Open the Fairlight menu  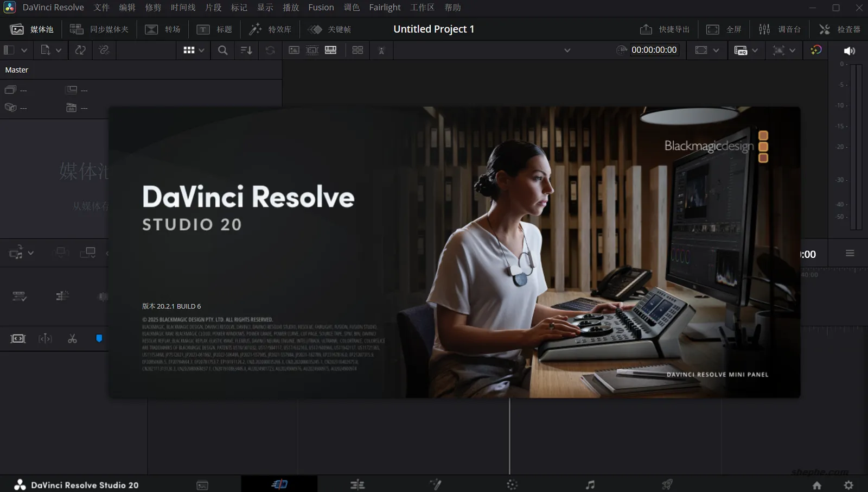[x=385, y=8]
